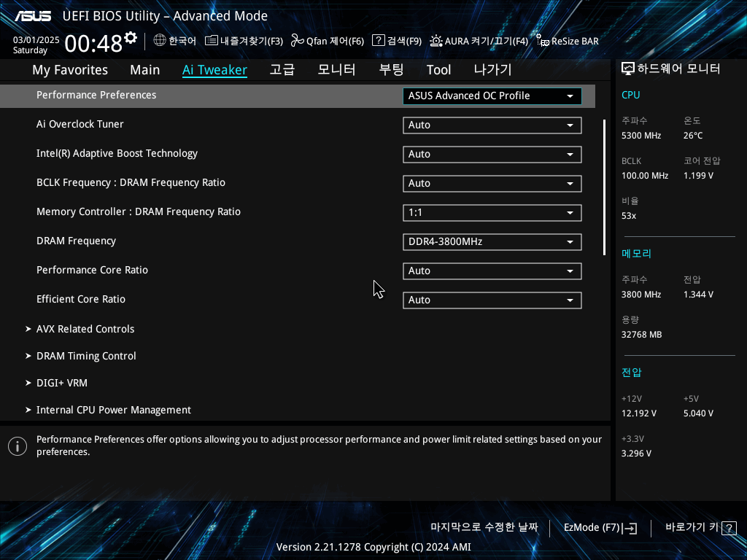Click 한국어 language button
Image resolution: width=747 pixels, height=560 pixels.
click(x=175, y=41)
